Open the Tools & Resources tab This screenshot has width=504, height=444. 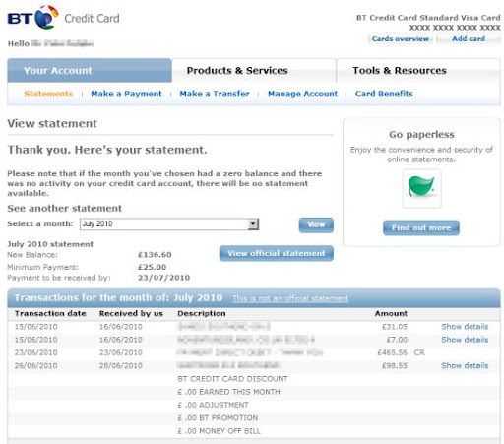click(x=418, y=70)
